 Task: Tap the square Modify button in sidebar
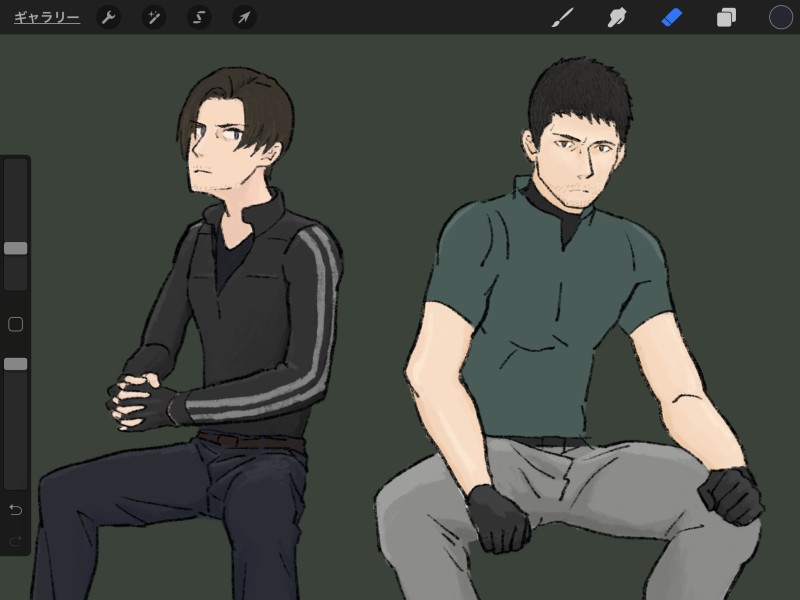click(16, 324)
